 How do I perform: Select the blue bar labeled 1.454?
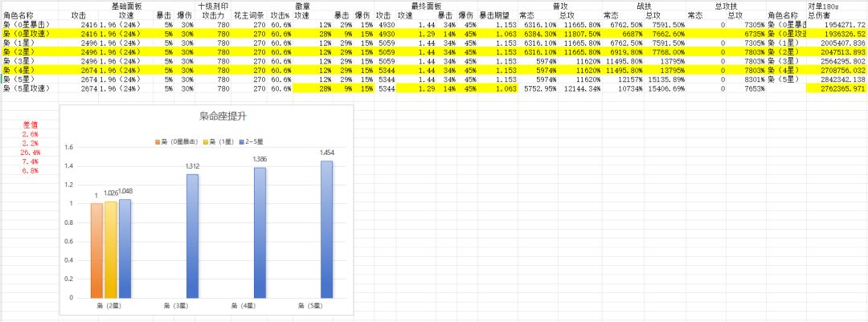(326, 229)
